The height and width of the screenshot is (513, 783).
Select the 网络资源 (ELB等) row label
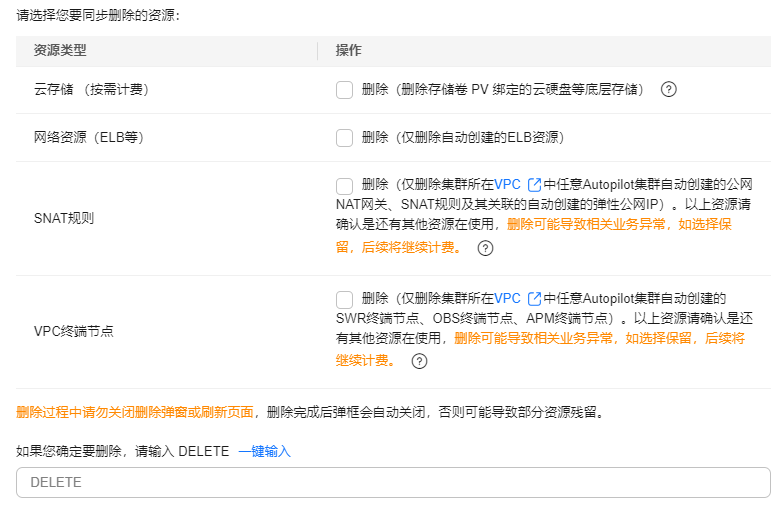tap(89, 138)
